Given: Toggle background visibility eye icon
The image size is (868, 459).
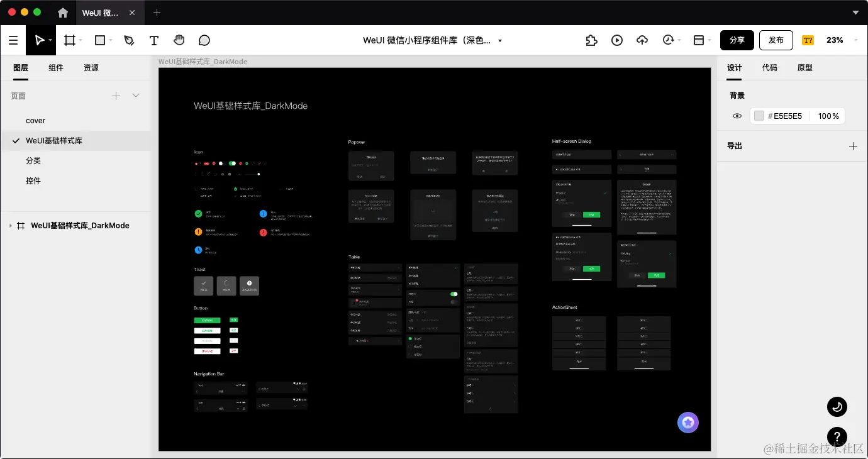Looking at the screenshot, I should click(x=737, y=116).
